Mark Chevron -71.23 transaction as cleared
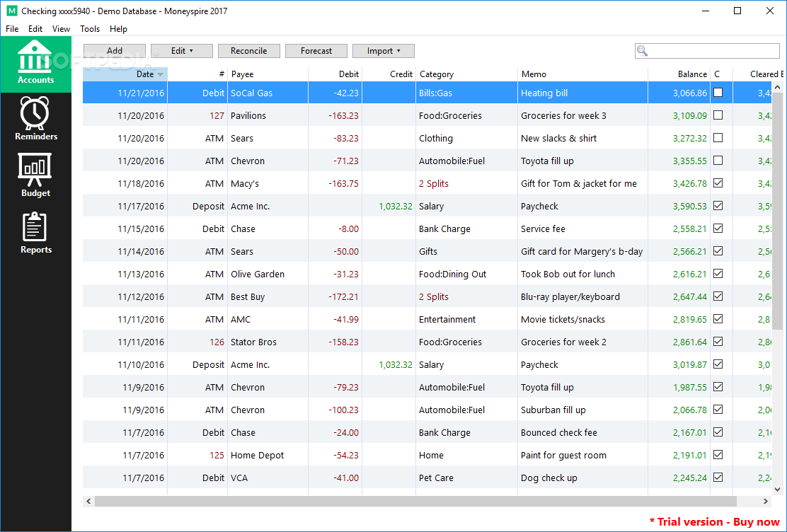 click(718, 160)
